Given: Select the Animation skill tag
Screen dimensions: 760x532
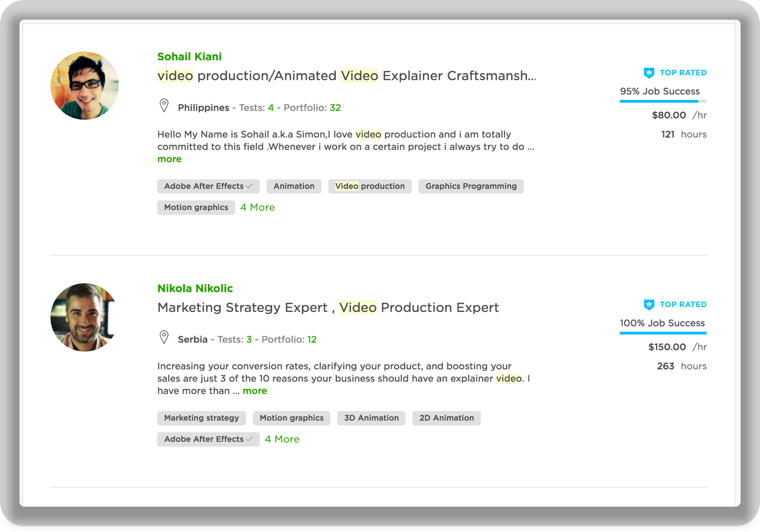Looking at the screenshot, I should coord(294,186).
